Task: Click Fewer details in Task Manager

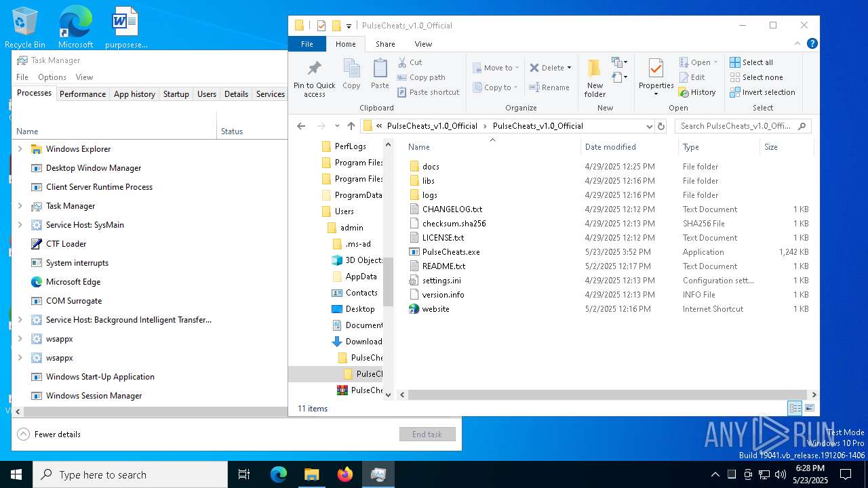Action: point(50,434)
